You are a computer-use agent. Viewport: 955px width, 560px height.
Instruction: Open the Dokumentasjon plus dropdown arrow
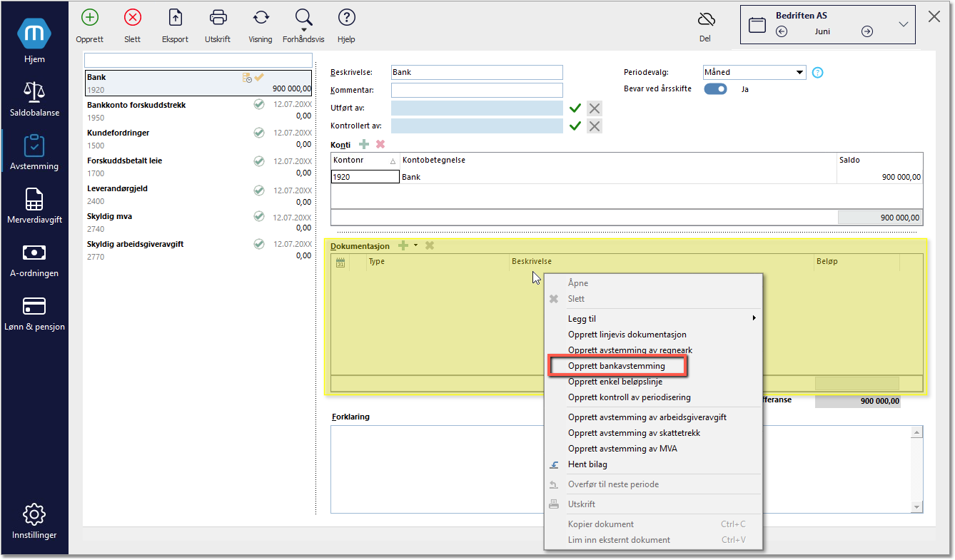[415, 245]
